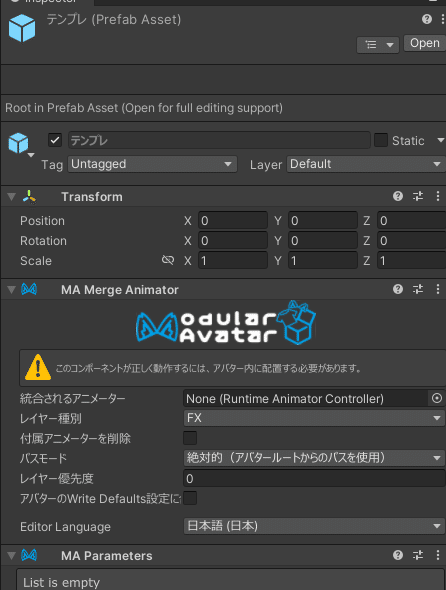Edit the Position Z field
This screenshot has width=446, height=590.
(411, 220)
